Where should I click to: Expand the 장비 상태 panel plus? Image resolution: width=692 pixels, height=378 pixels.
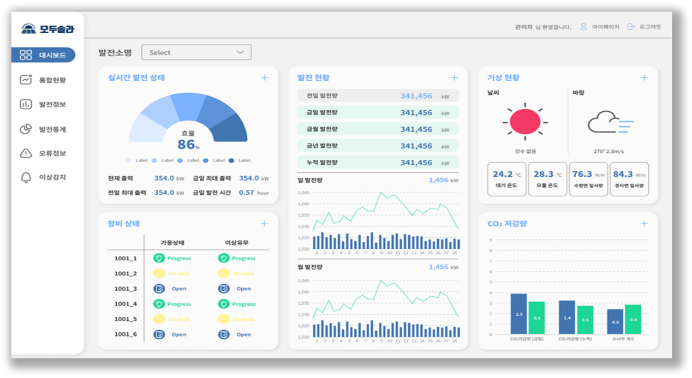click(x=264, y=224)
